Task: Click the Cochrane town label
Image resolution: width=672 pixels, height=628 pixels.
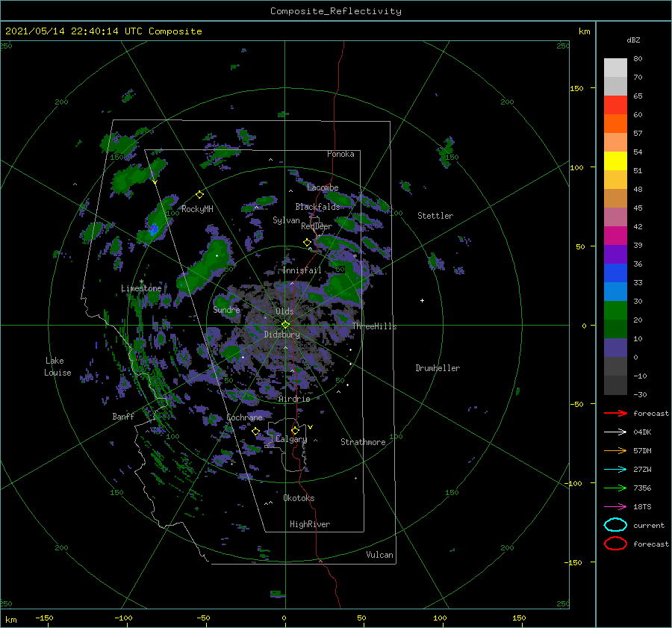Action: pyautogui.click(x=244, y=417)
